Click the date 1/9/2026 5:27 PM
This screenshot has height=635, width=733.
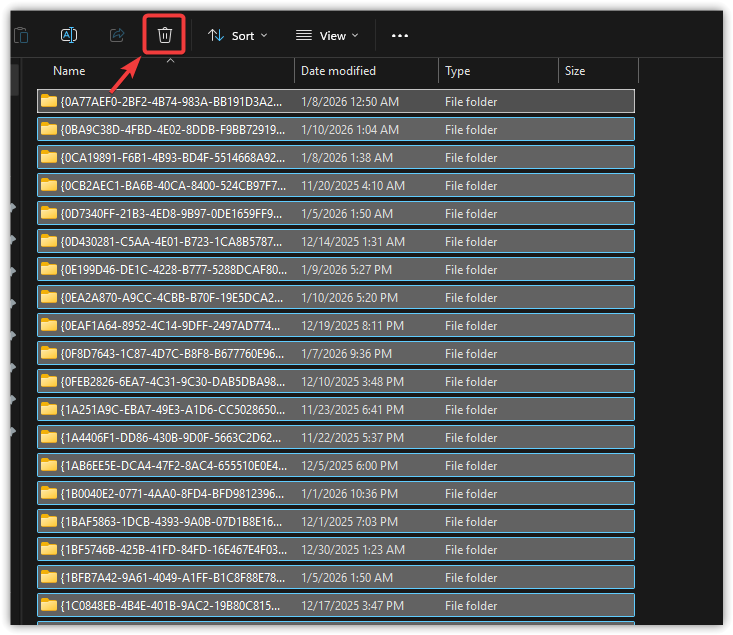[x=346, y=270]
